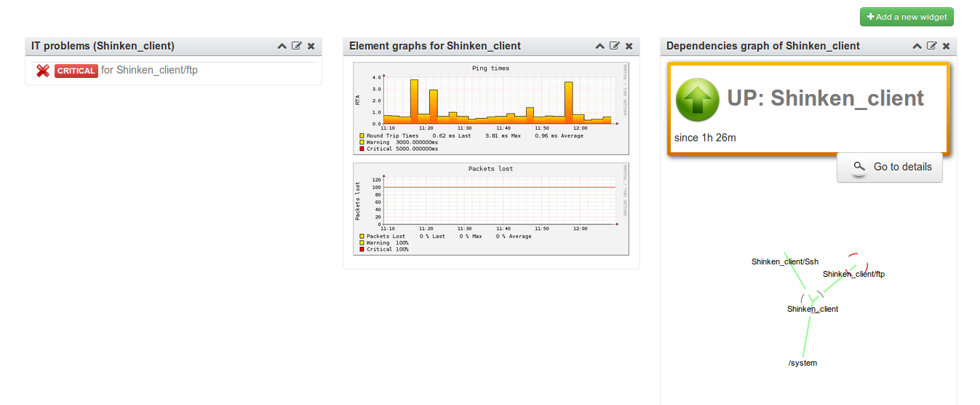Screen dimensions: 980x405
Task: Collapse the IT problems widget
Action: [282, 46]
